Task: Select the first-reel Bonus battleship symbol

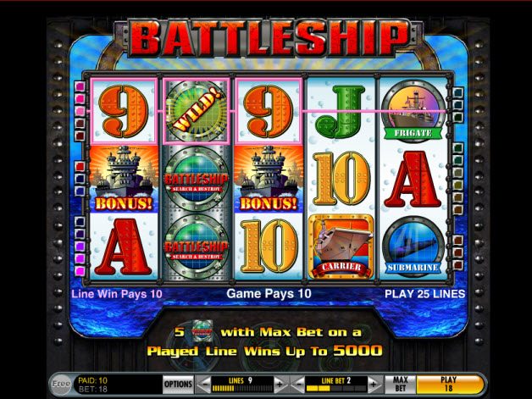Action: point(124,179)
